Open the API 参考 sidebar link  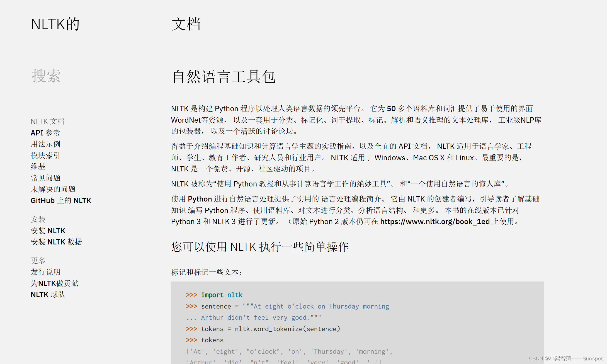45,133
